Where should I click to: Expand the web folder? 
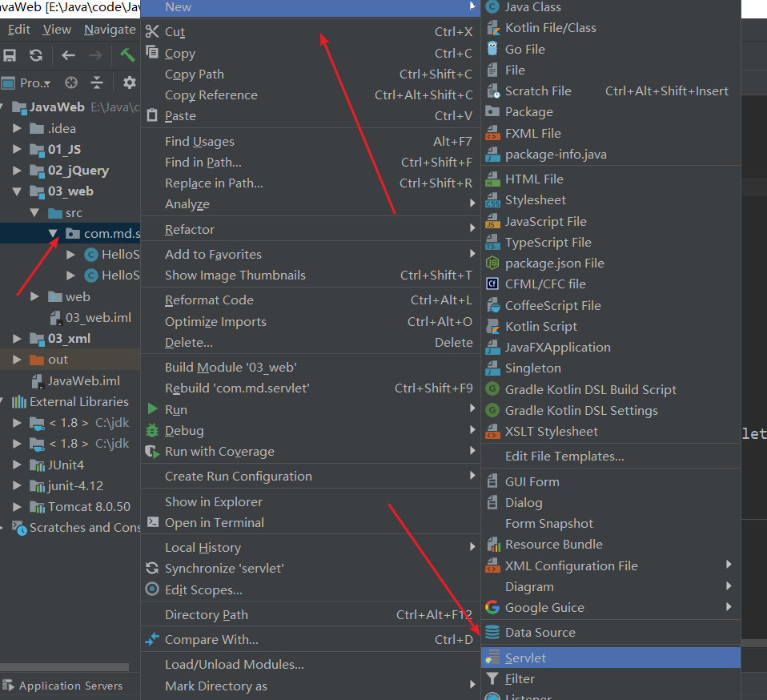[x=34, y=296]
